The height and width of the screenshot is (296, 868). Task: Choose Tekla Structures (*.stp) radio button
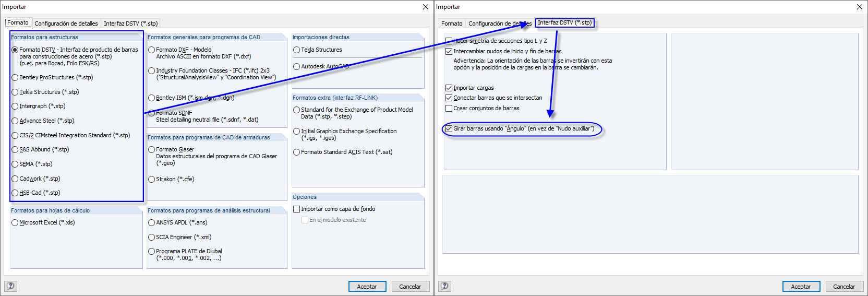click(x=15, y=92)
